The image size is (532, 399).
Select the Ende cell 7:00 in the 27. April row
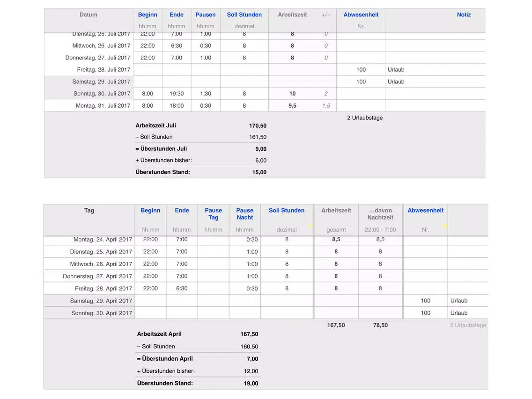click(182, 276)
